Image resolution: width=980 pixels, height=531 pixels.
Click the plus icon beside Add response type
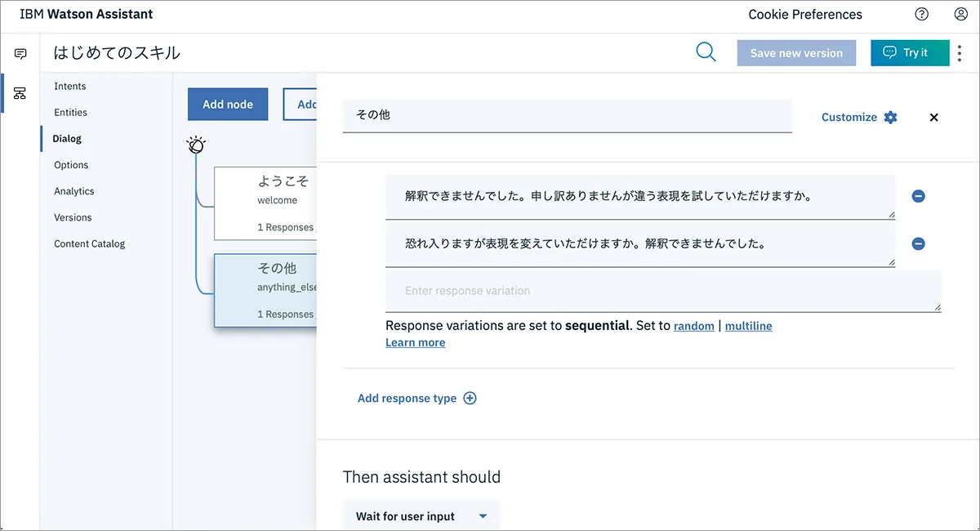coord(470,398)
